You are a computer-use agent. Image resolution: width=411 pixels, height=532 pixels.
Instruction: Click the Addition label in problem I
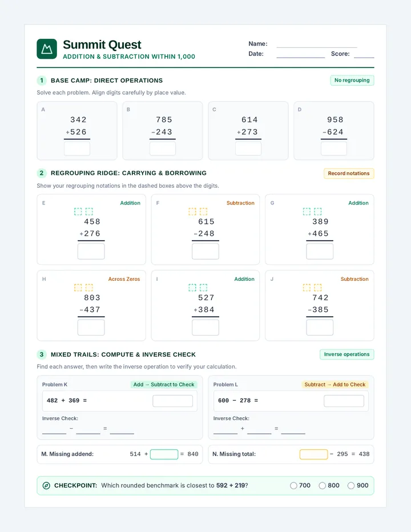pos(244,279)
